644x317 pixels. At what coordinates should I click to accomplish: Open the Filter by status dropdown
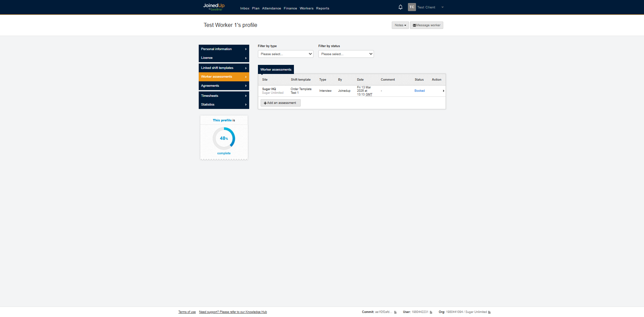coord(346,54)
